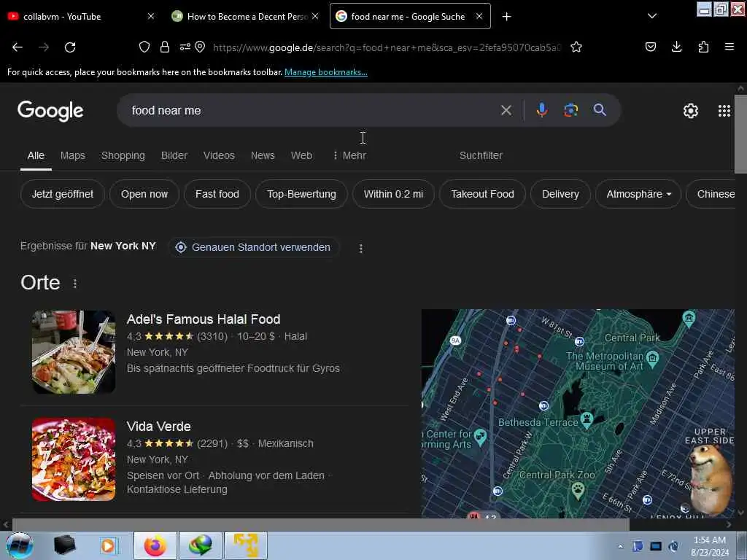The image size is (747, 560).
Task: Reload the current page
Action: click(x=70, y=47)
